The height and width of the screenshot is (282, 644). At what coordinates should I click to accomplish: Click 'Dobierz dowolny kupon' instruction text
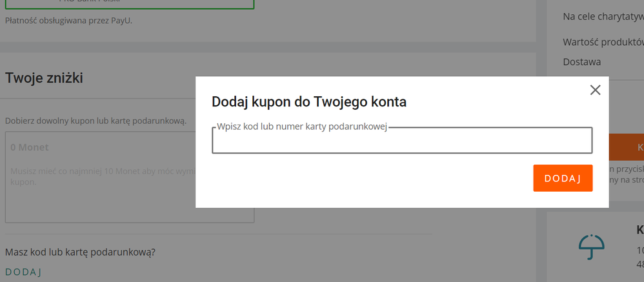coord(96,121)
